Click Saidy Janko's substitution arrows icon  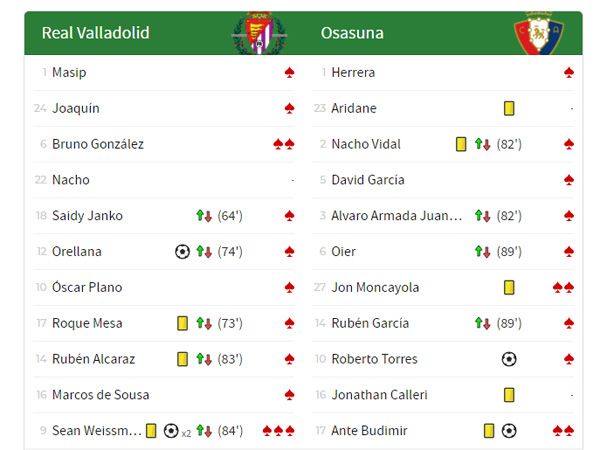coord(204,216)
